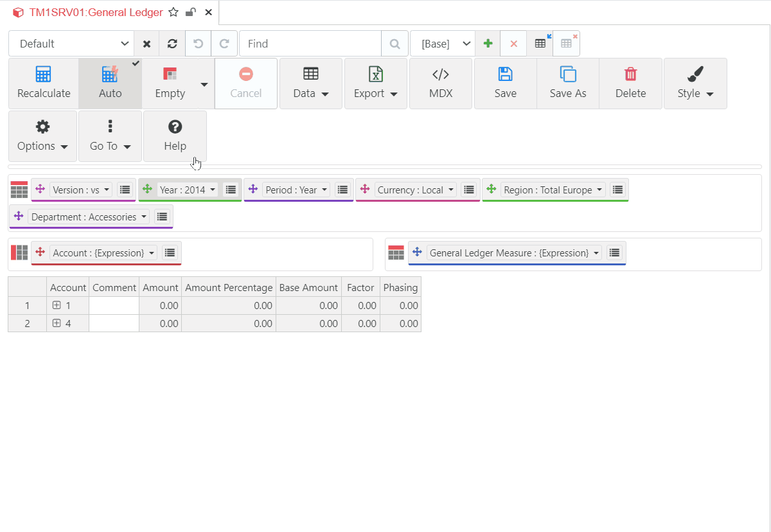
Task: Click the Delete trash icon
Action: point(630,75)
